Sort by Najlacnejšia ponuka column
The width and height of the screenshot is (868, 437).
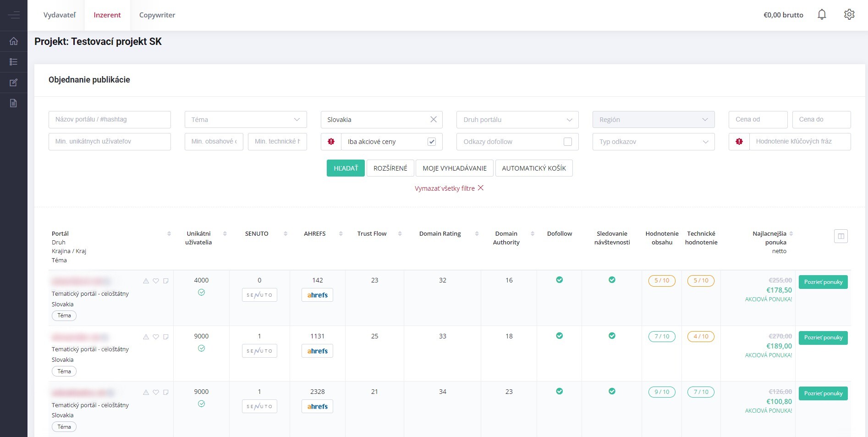[x=791, y=233]
